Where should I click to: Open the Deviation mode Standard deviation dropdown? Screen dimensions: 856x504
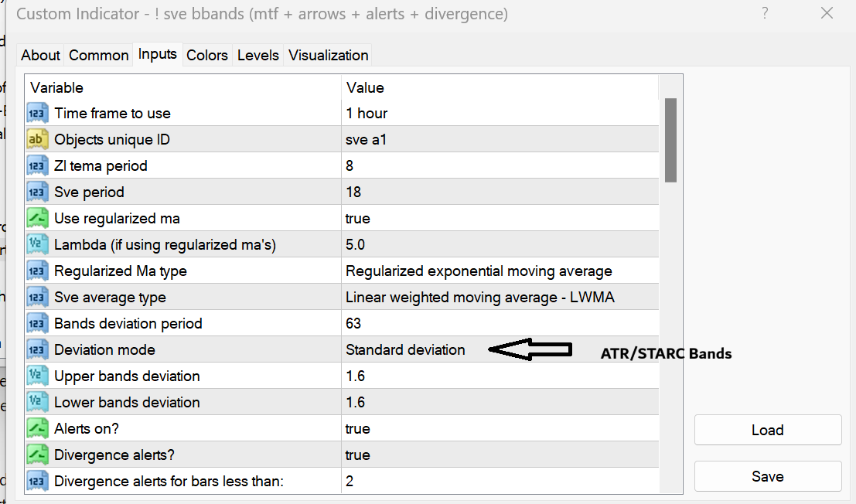[405, 350]
